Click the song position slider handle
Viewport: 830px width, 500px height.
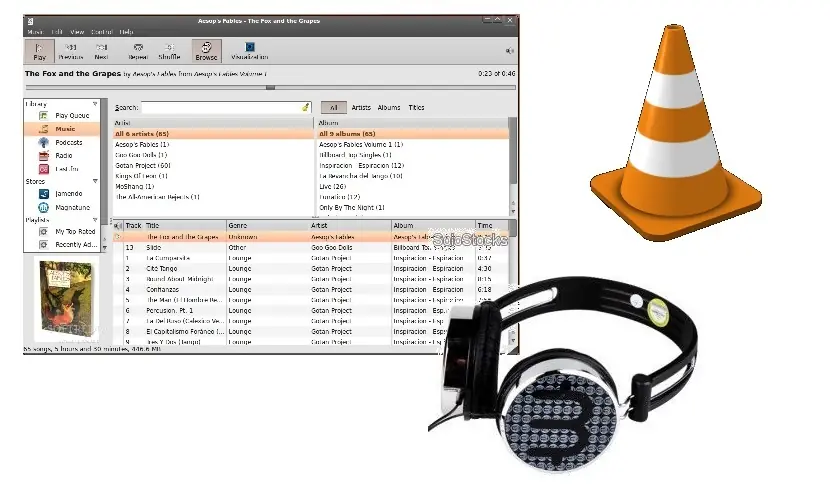270,87
